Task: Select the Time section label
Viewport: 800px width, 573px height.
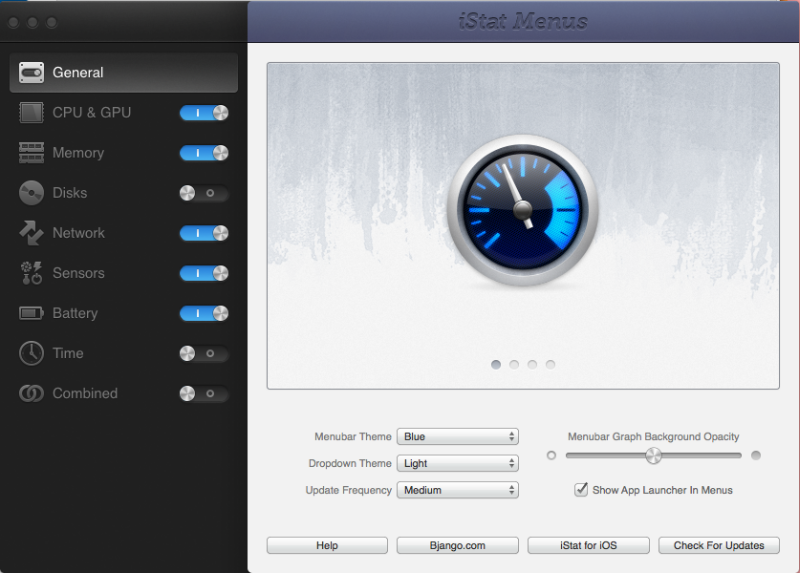Action: (68, 353)
